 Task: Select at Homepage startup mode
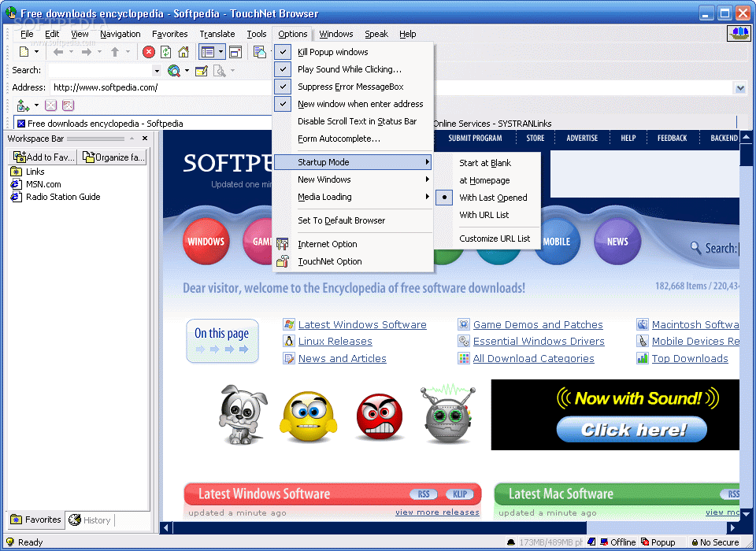487,180
